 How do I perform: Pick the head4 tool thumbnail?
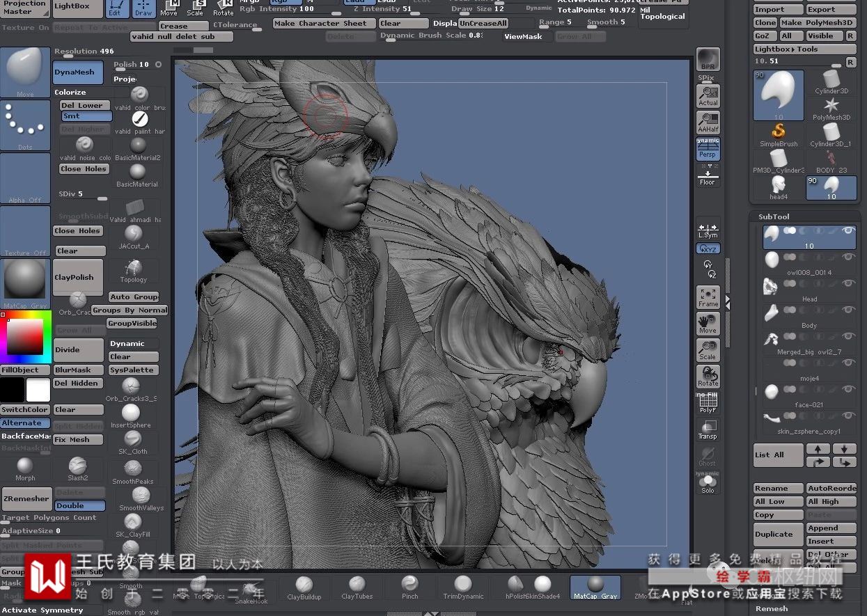tap(779, 188)
